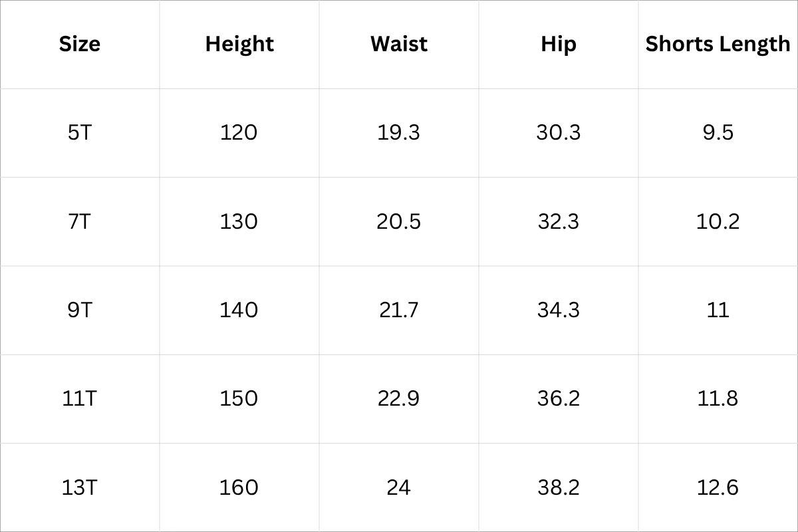
Task: Select the 13T size cell
Action: 80,487
